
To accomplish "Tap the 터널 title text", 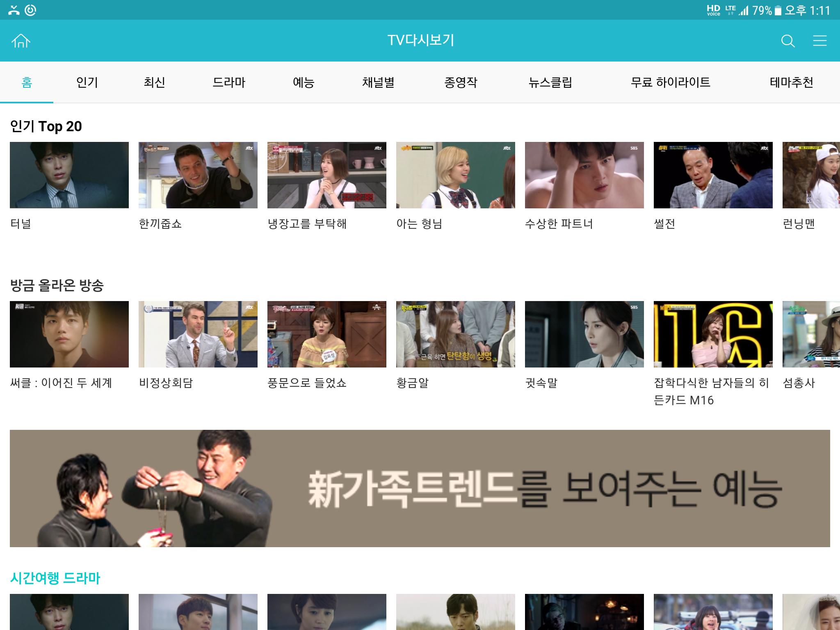I will click(x=21, y=224).
